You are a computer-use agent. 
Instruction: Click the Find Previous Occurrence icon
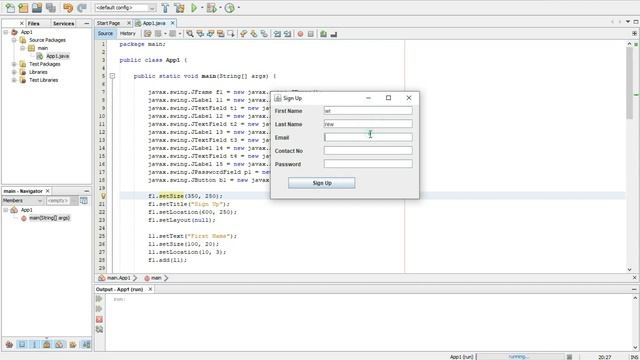pyautogui.click(x=200, y=34)
